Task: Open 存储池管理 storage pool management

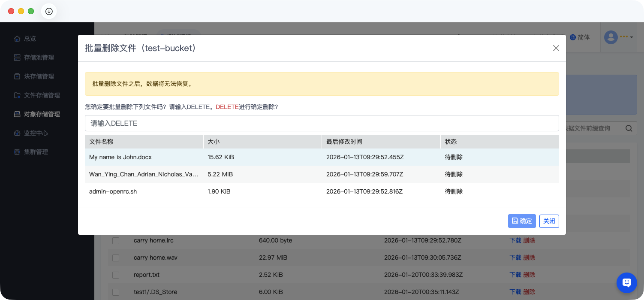Action: 39,58
